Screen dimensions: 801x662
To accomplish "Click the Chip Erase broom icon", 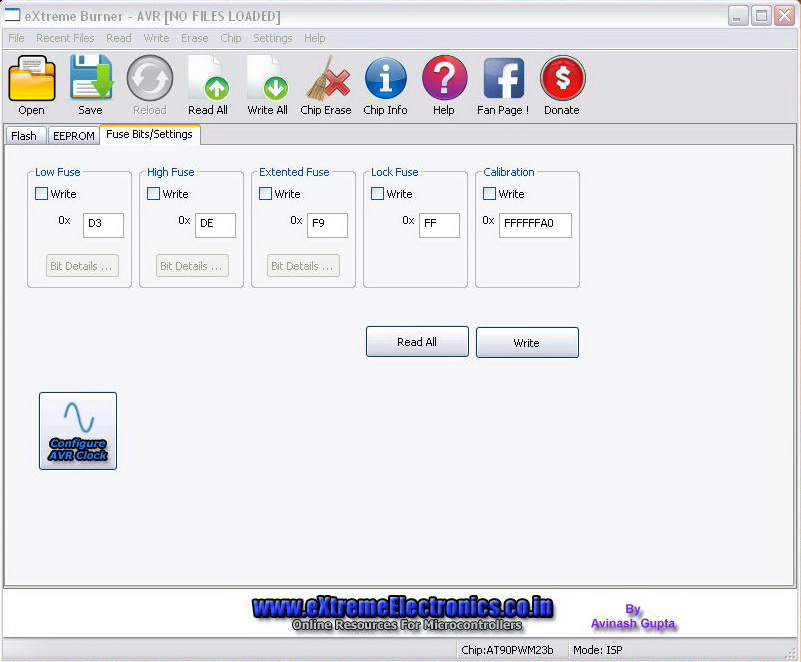I will tap(327, 78).
